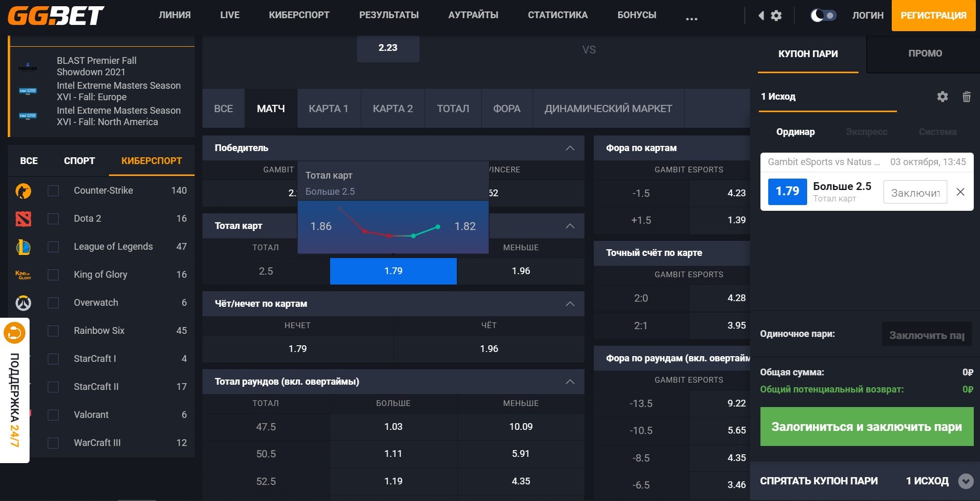
Task: Collapse the Победитель market section
Action: pyautogui.click(x=570, y=148)
